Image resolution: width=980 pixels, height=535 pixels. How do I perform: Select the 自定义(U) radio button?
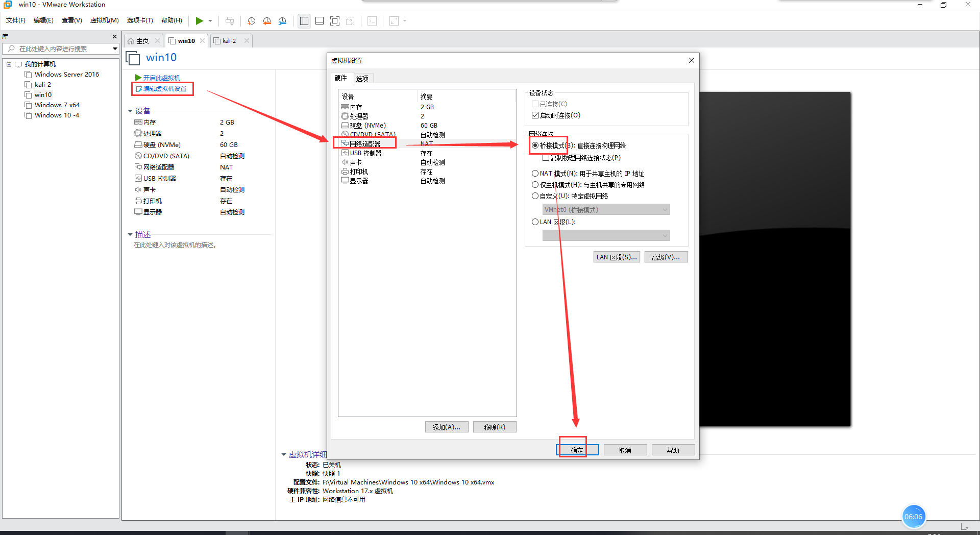(x=535, y=196)
